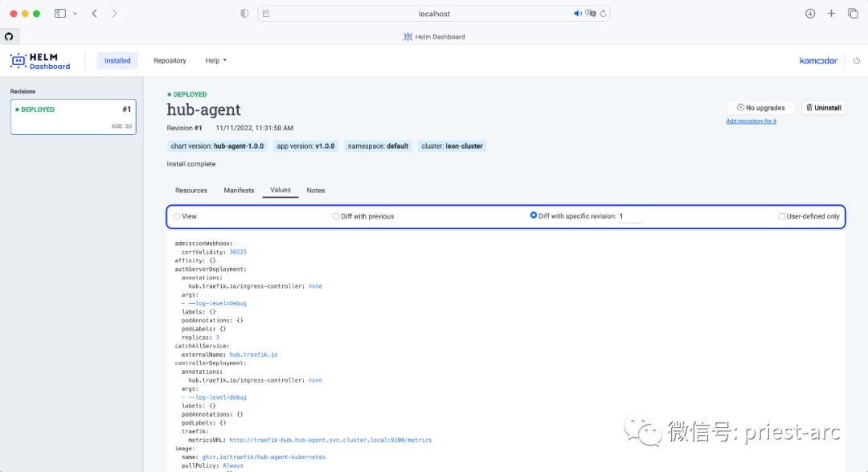The width and height of the screenshot is (868, 472).
Task: Select the DEPLOYED #1 revision card
Action: pos(73,117)
